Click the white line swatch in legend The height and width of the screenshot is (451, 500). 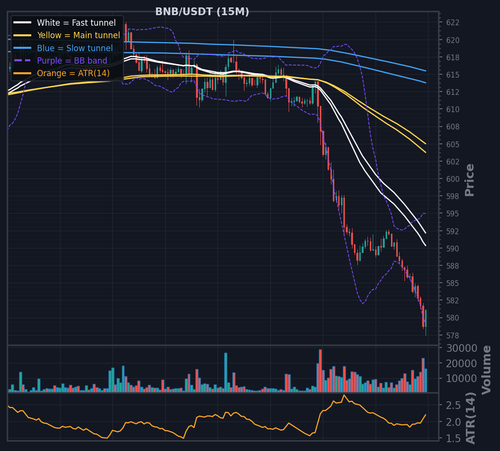(x=22, y=23)
